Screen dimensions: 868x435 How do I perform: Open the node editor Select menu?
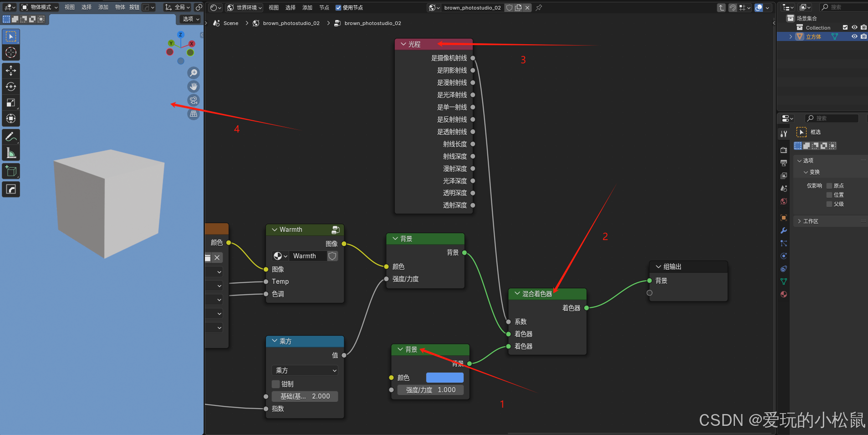click(x=291, y=8)
